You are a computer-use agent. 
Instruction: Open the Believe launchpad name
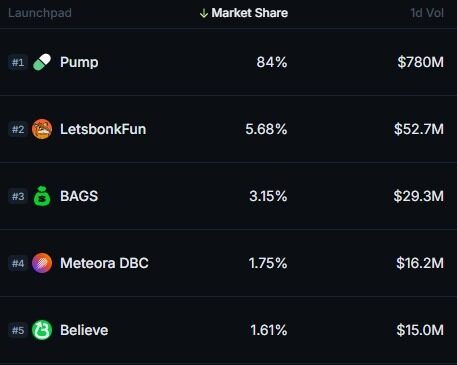pyautogui.click(x=84, y=330)
